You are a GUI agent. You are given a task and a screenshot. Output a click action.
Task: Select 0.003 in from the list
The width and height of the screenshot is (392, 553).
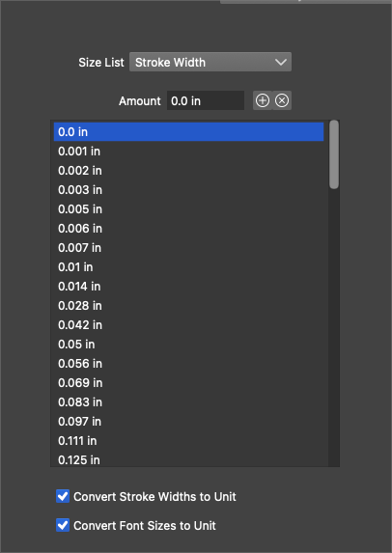[188, 190]
